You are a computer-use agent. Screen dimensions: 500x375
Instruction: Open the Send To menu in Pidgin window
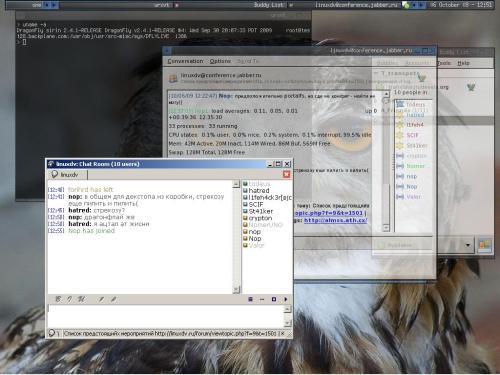click(247, 61)
